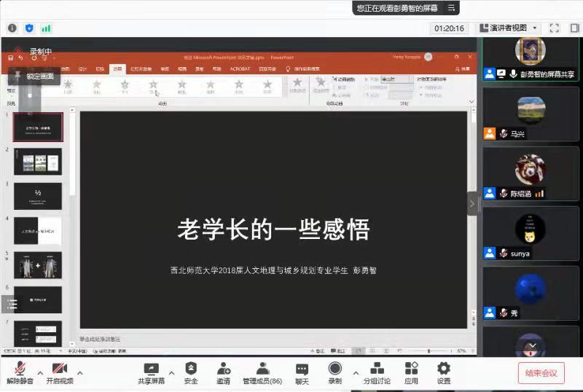The width and height of the screenshot is (583, 392).
Task: Open the 演讲者视图 view layout dropdown
Action: pos(507,28)
